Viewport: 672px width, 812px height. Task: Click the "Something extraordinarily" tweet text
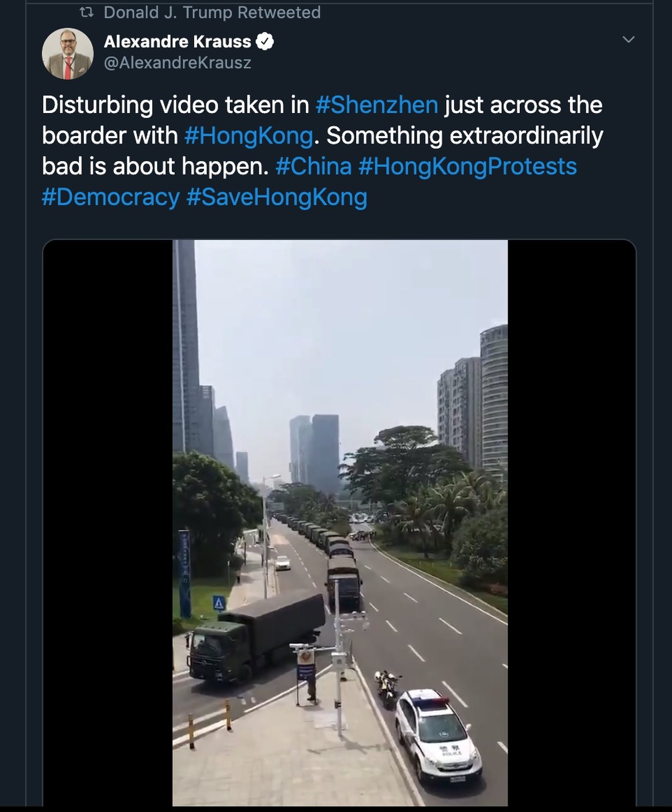(464, 136)
